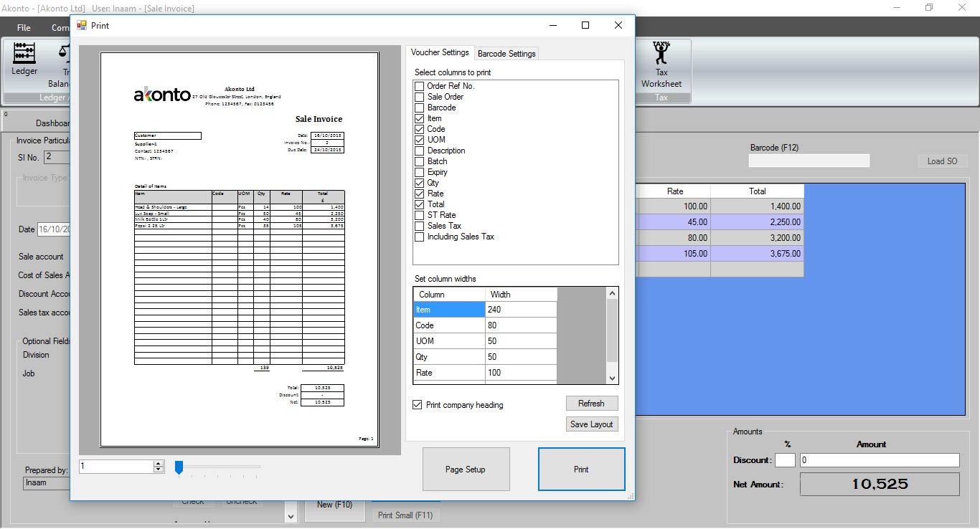Screen dimensions: 980x529
Task: Click the page number input field
Action: [x=116, y=467]
